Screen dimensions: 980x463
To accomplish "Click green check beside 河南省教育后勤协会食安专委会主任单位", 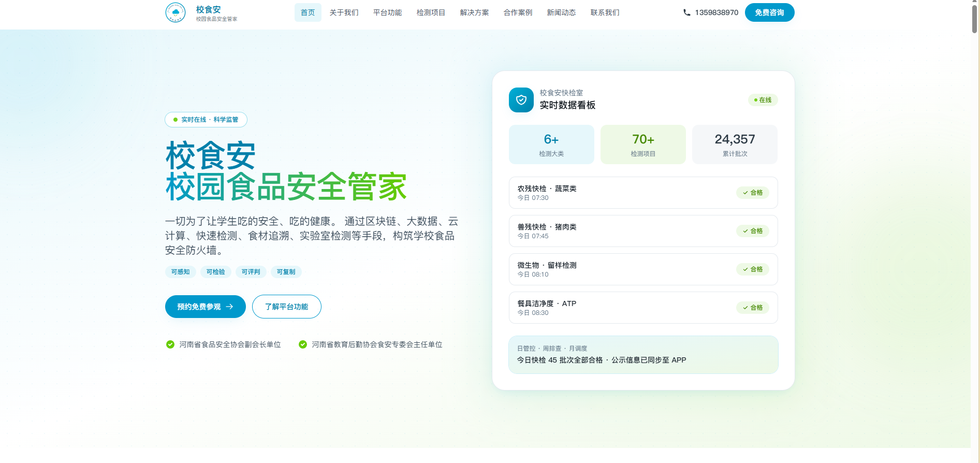I will pos(303,344).
